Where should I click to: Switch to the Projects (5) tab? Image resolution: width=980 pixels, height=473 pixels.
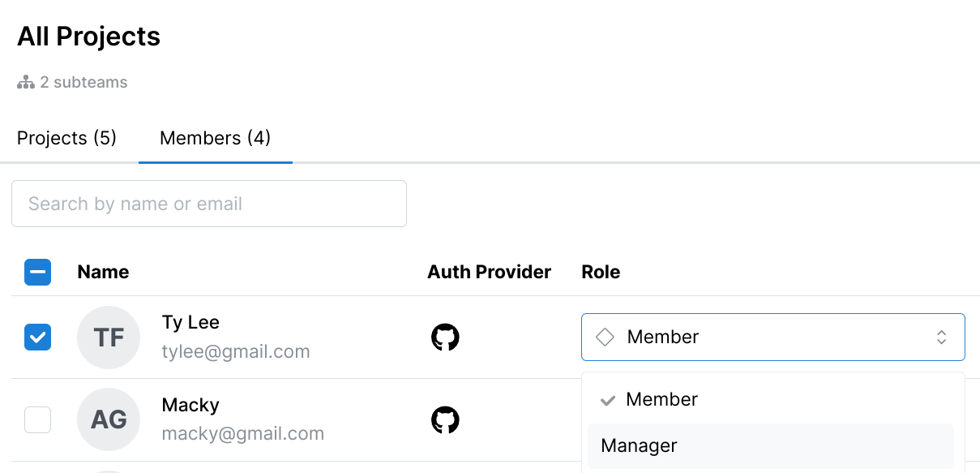66,138
